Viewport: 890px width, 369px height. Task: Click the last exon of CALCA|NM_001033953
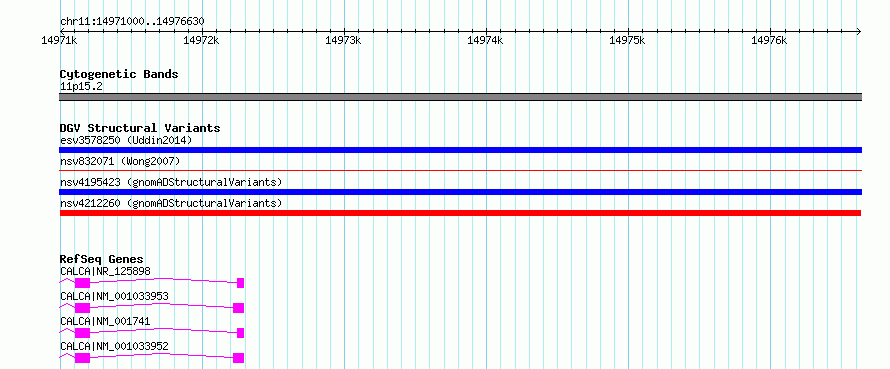click(238, 308)
